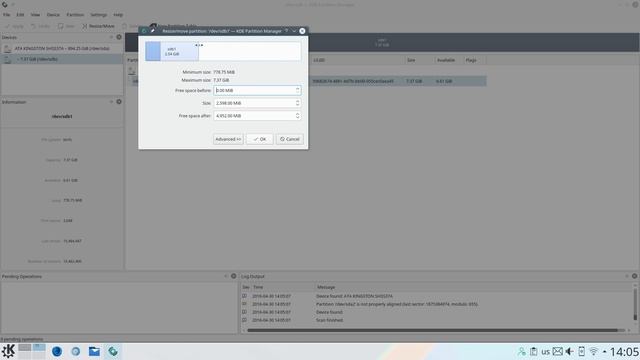Close the Information panel
This screenshot has height=360, width=640.
click(119, 102)
